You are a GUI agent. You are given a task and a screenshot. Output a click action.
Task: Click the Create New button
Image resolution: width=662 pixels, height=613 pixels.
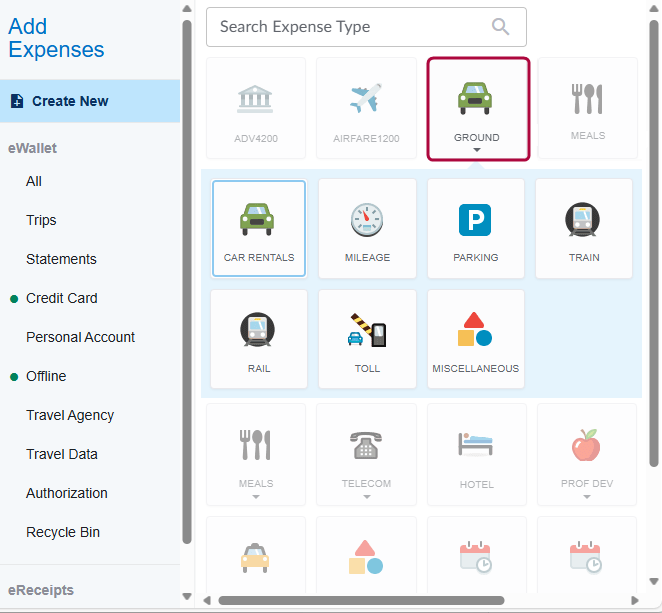(x=70, y=101)
